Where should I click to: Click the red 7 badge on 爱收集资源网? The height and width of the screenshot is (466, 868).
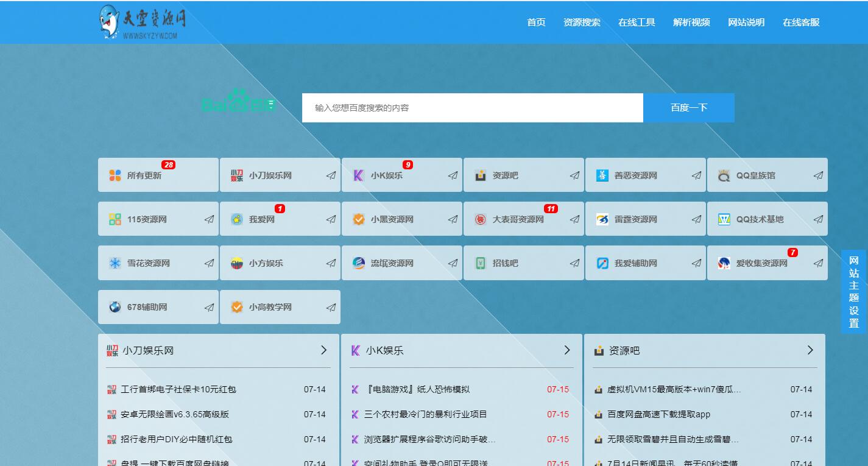coord(792,252)
